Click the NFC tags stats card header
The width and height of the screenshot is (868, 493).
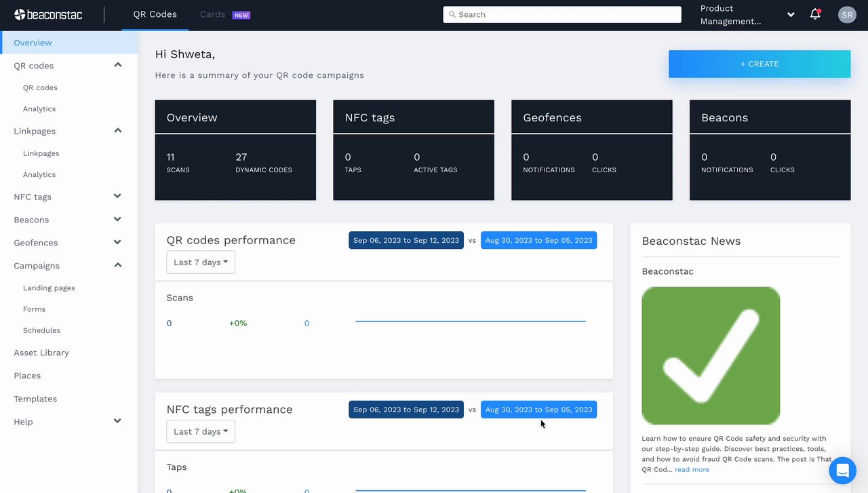point(414,117)
